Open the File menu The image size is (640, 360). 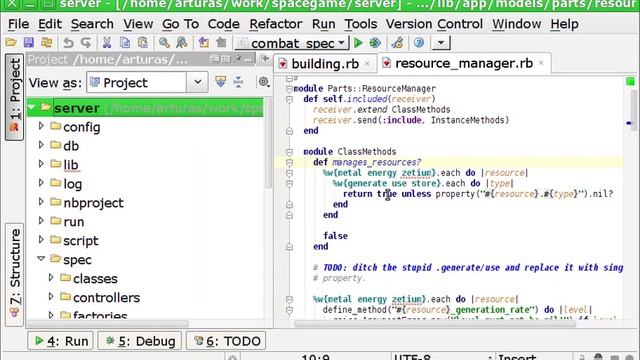pyautogui.click(x=19, y=24)
